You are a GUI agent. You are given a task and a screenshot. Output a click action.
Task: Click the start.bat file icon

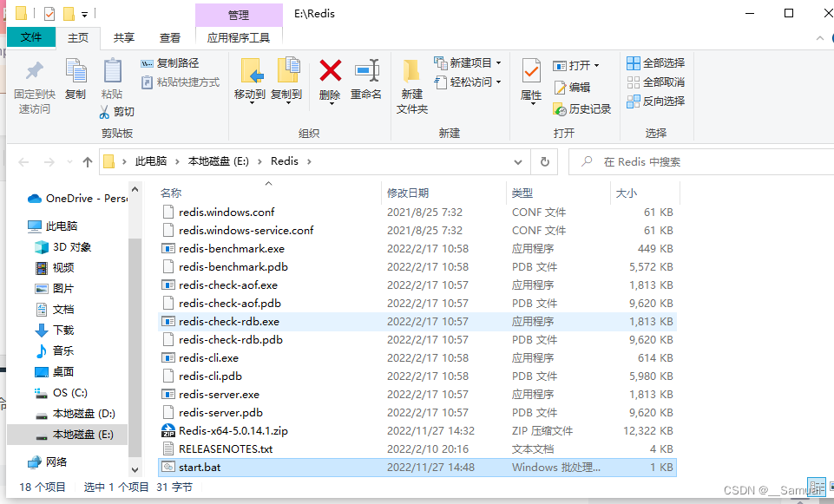click(168, 468)
